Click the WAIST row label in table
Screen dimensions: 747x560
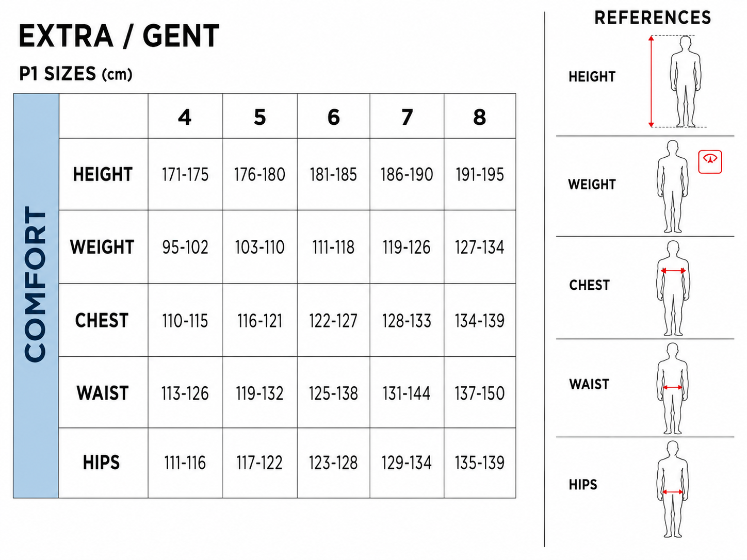tap(103, 393)
